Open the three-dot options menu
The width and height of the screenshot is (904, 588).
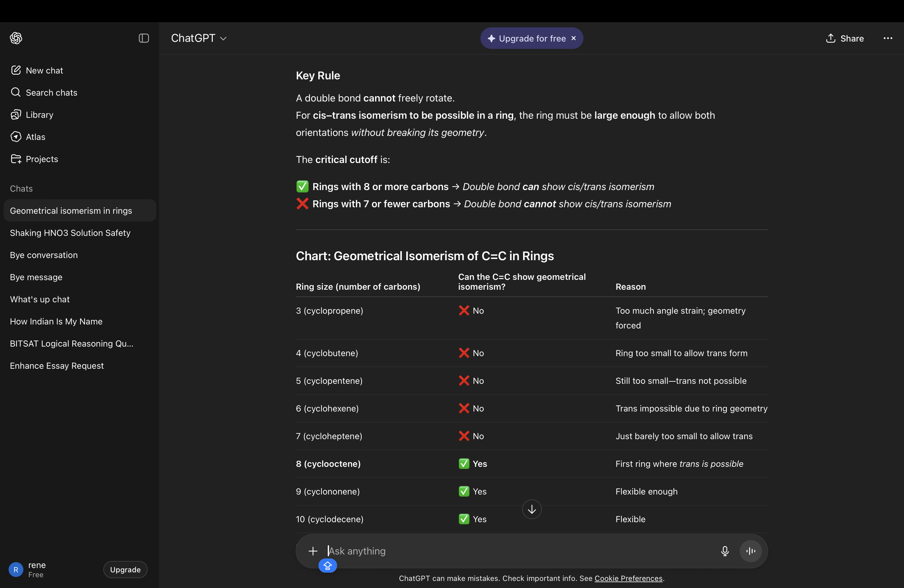(887, 38)
